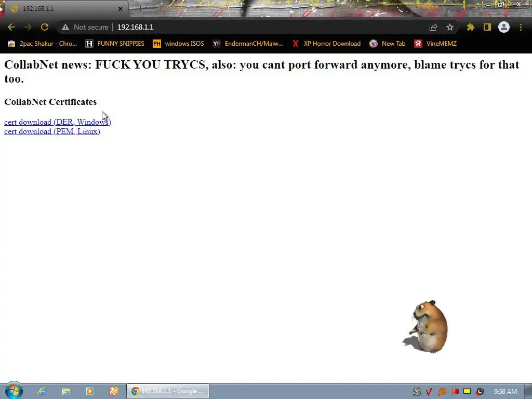Screen dimensions: 532x399
Task: Share this page via the share icon
Action: click(x=433, y=27)
